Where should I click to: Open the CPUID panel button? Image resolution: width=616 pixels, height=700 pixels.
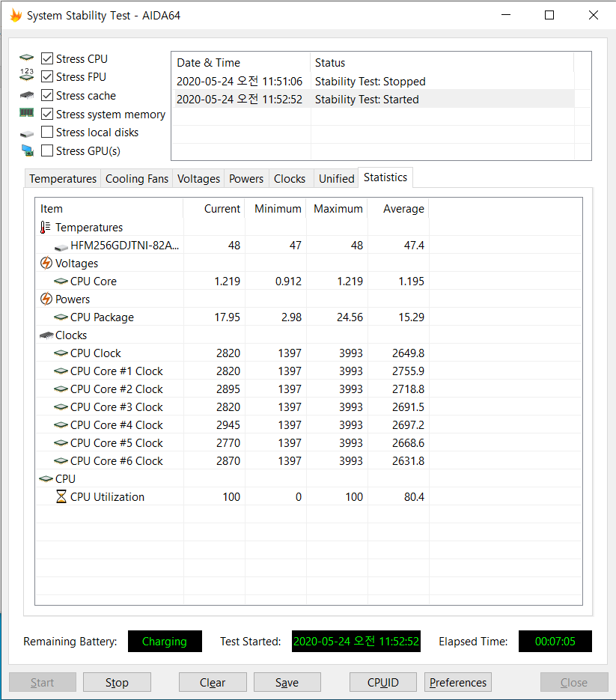(x=383, y=682)
